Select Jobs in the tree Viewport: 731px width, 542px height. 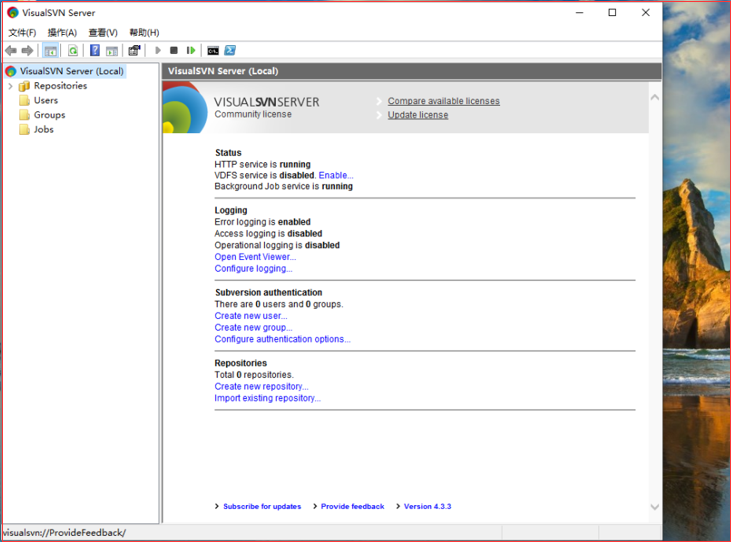tap(43, 129)
